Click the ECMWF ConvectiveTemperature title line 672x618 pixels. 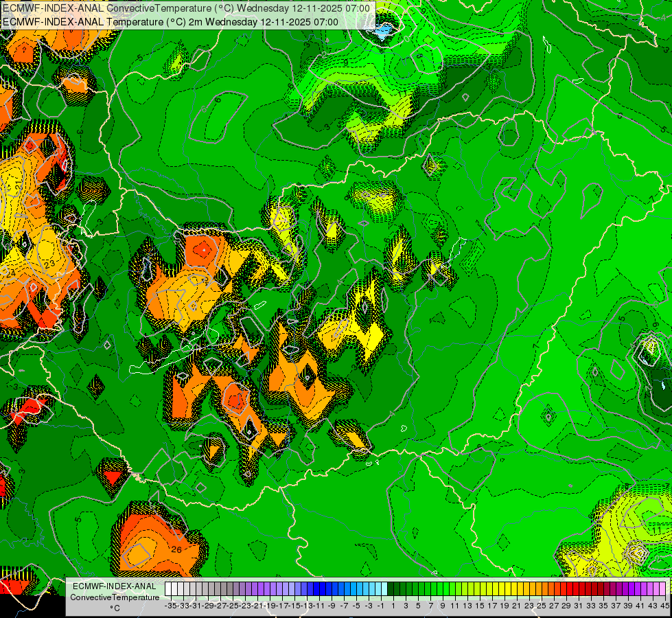187,8
